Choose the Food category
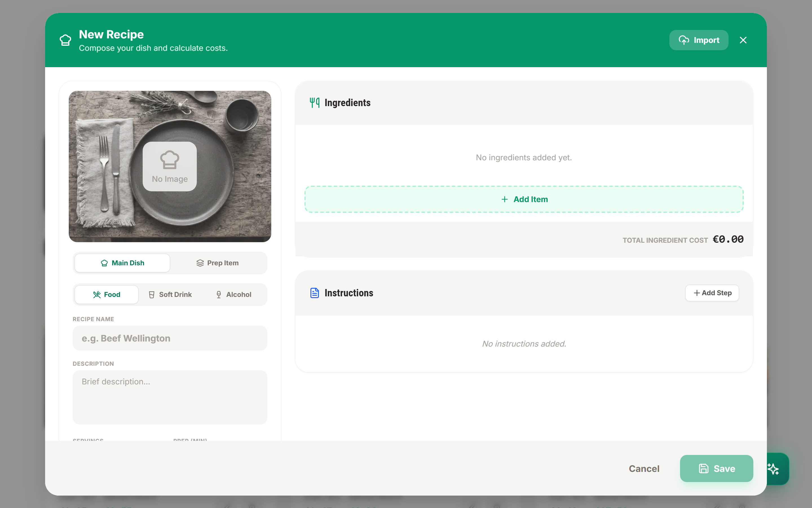Viewport: 812px width, 508px height. (106, 294)
